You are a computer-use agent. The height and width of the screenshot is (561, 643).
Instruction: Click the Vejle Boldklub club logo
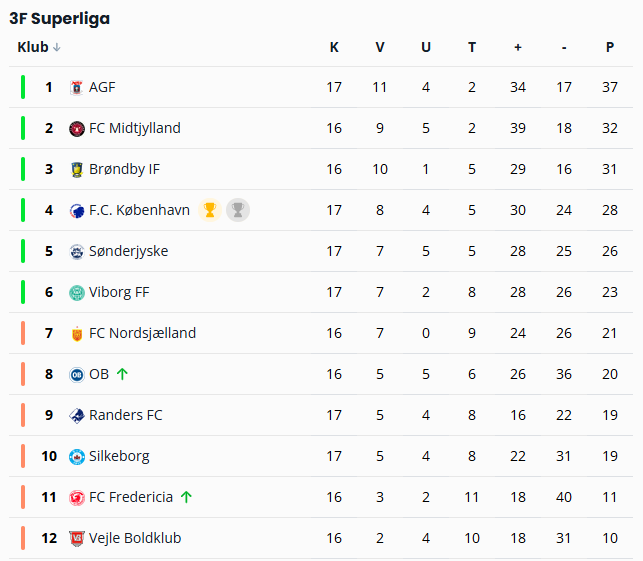[x=77, y=538]
